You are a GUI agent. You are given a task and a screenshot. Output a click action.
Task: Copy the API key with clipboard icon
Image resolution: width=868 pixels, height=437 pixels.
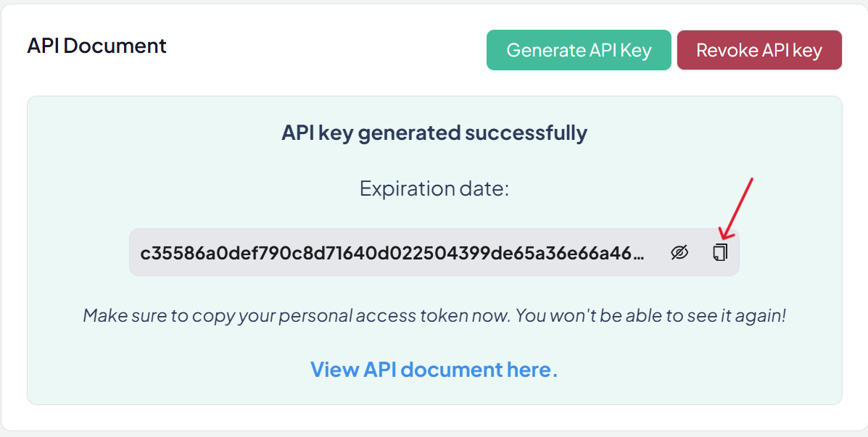coord(720,252)
